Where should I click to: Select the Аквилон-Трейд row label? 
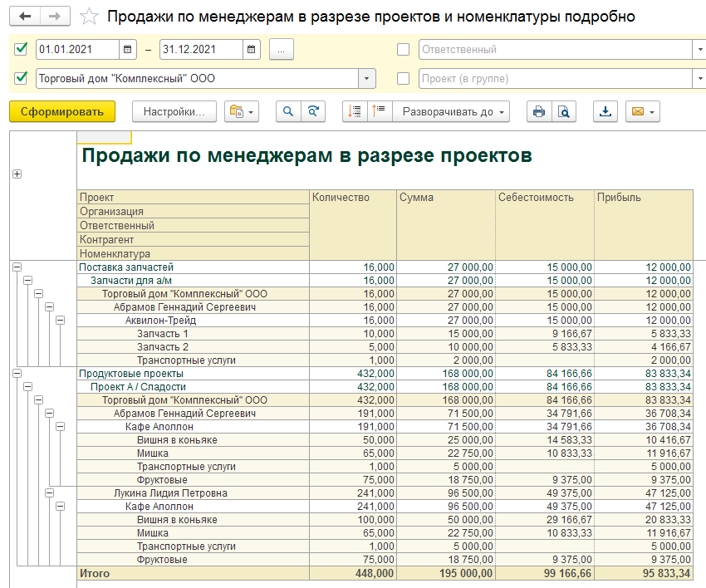160,321
